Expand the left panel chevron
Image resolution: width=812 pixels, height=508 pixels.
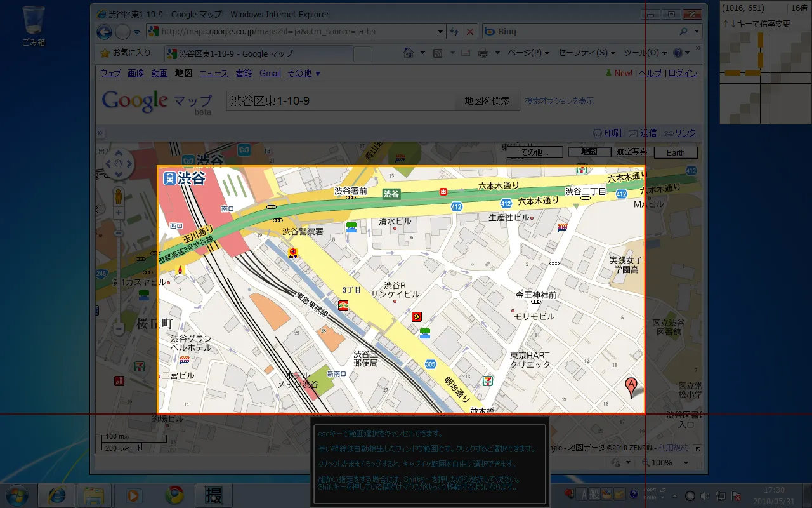point(100,133)
